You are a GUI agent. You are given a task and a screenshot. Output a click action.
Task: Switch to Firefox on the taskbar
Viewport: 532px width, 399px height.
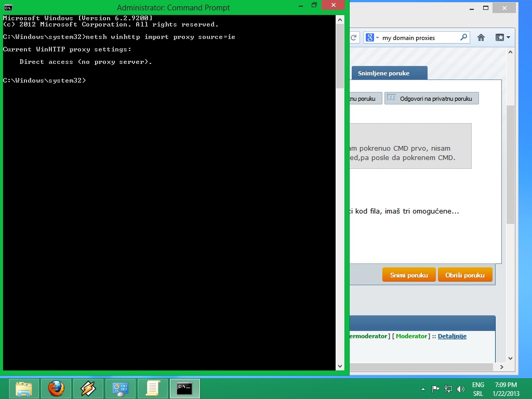[x=56, y=389]
